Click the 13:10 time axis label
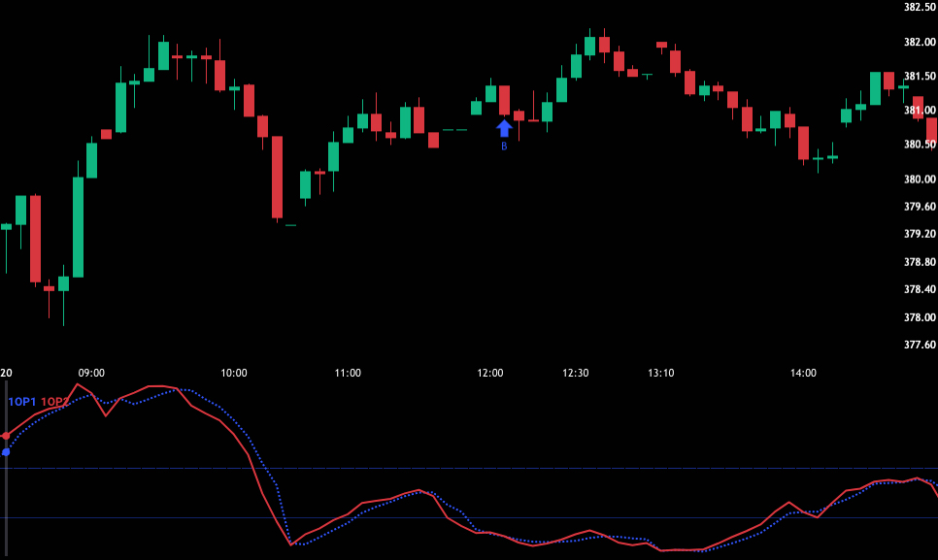This screenshot has height=560, width=938. [661, 373]
